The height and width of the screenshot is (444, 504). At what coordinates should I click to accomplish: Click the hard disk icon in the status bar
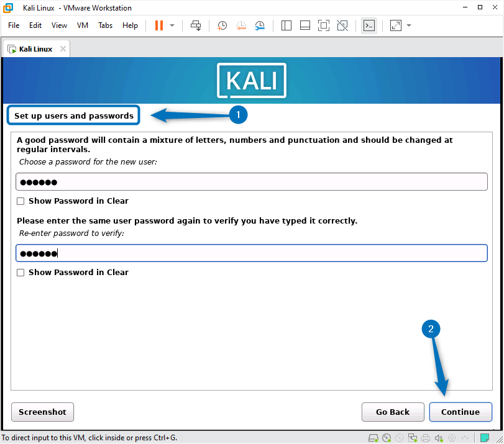click(373, 438)
